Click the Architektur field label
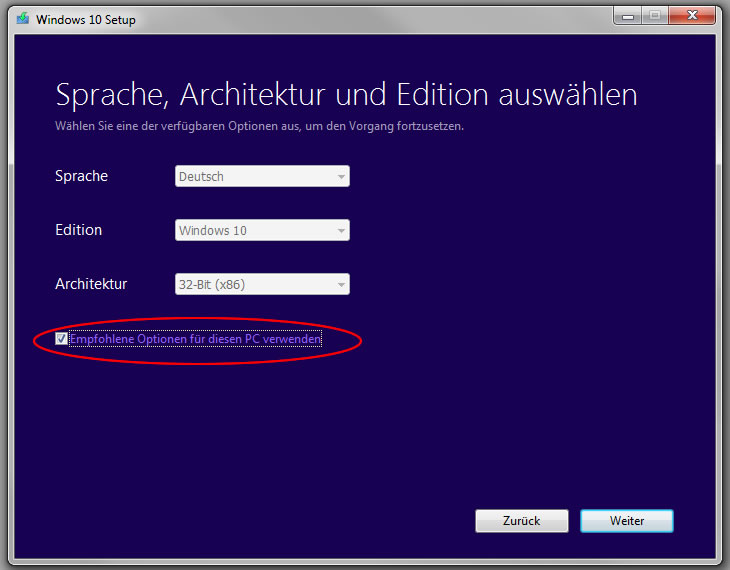 (91, 284)
